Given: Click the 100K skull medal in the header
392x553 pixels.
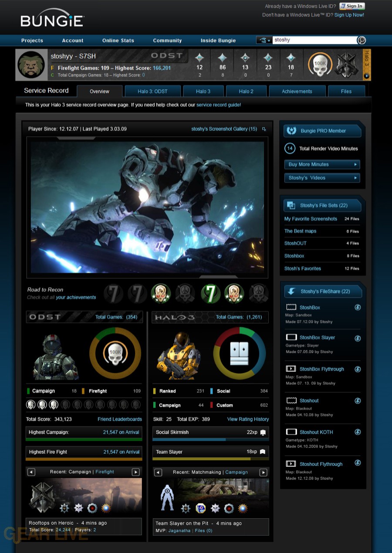Looking at the screenshot, I should coord(320,65).
